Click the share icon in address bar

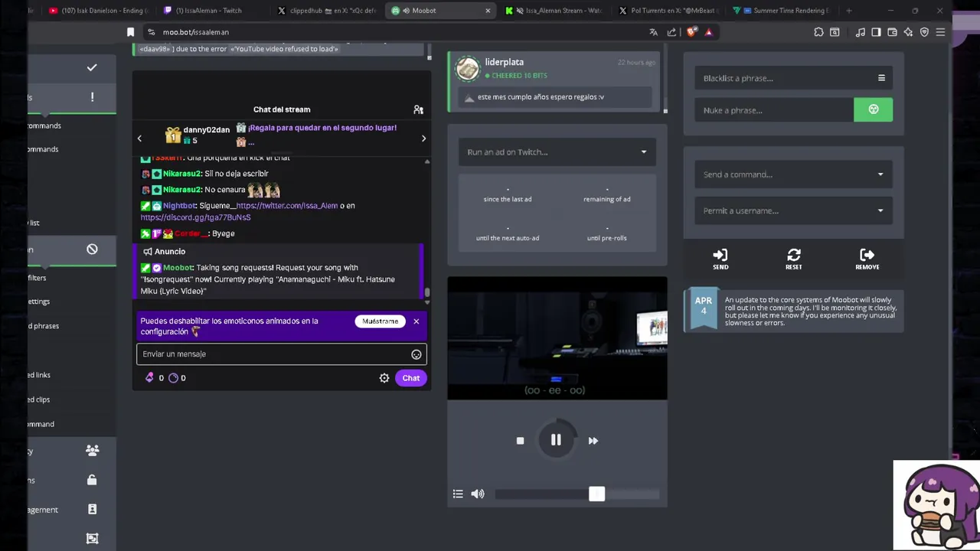(x=671, y=32)
